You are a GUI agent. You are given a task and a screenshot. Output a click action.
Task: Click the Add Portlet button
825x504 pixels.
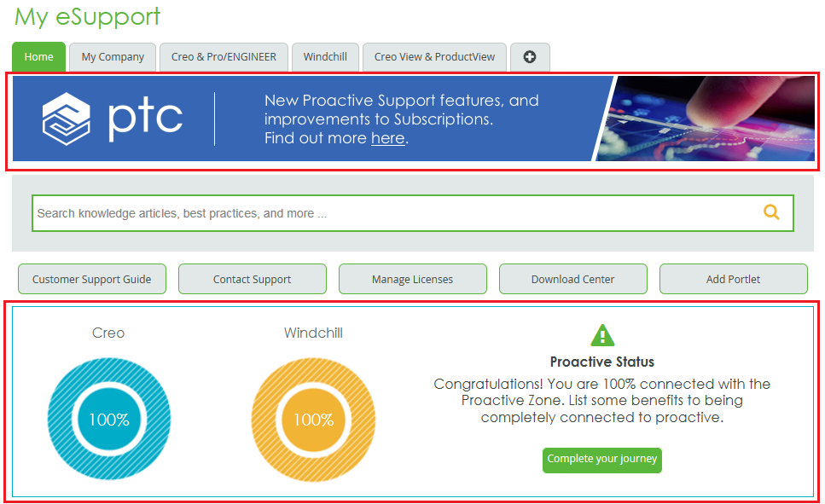pos(734,279)
